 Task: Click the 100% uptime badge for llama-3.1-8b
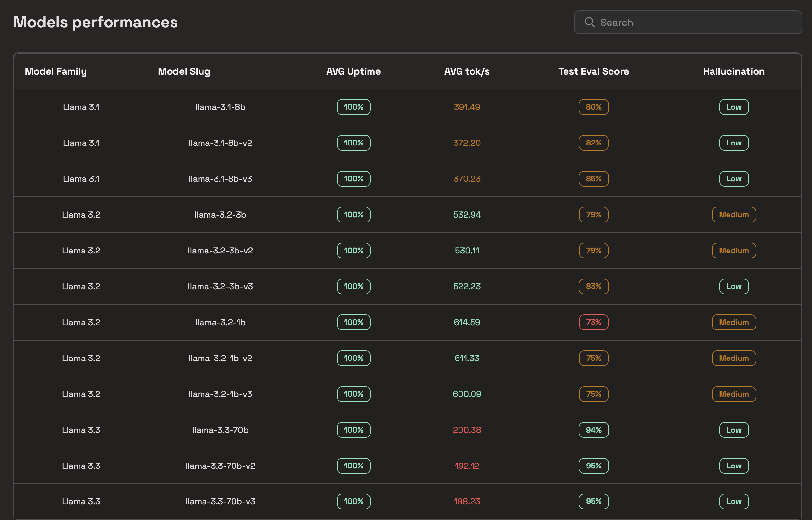tap(353, 107)
